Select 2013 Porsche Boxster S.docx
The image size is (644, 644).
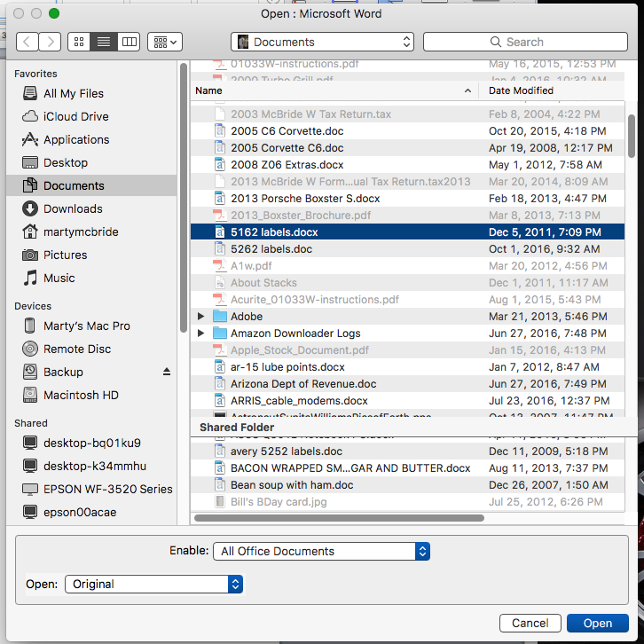tap(407, 199)
